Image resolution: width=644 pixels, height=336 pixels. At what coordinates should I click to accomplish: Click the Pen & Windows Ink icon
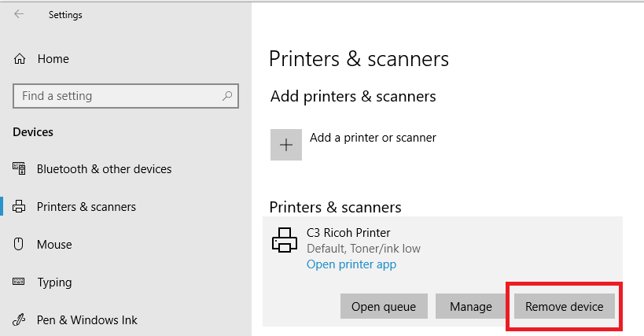(x=19, y=319)
